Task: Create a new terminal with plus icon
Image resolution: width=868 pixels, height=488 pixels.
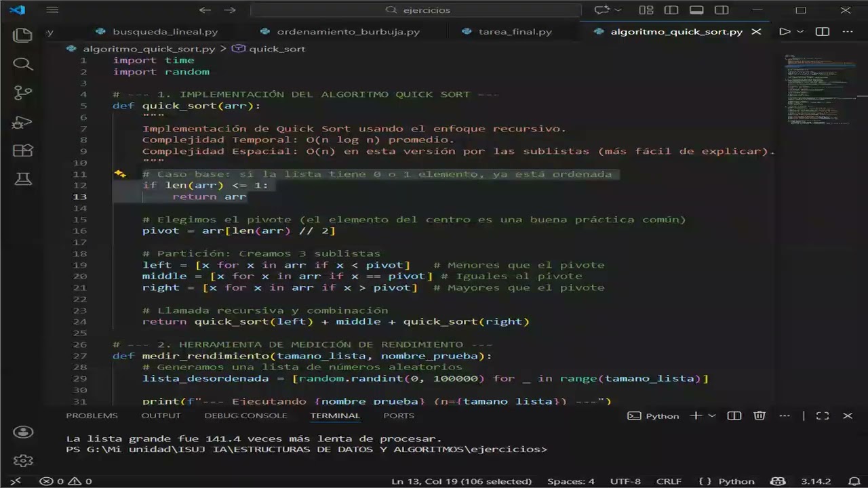Action: tap(695, 415)
